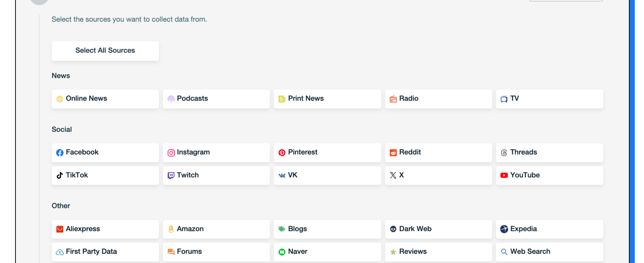Select the First Party Data tile
Screen dimensions: 644x263
click(105, 252)
